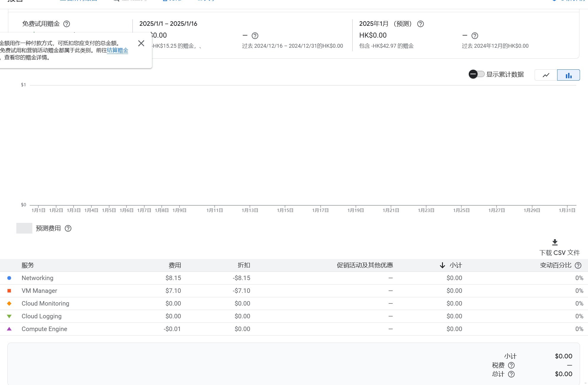
Task: Click help icon next to 预测费用
Action: click(x=68, y=228)
